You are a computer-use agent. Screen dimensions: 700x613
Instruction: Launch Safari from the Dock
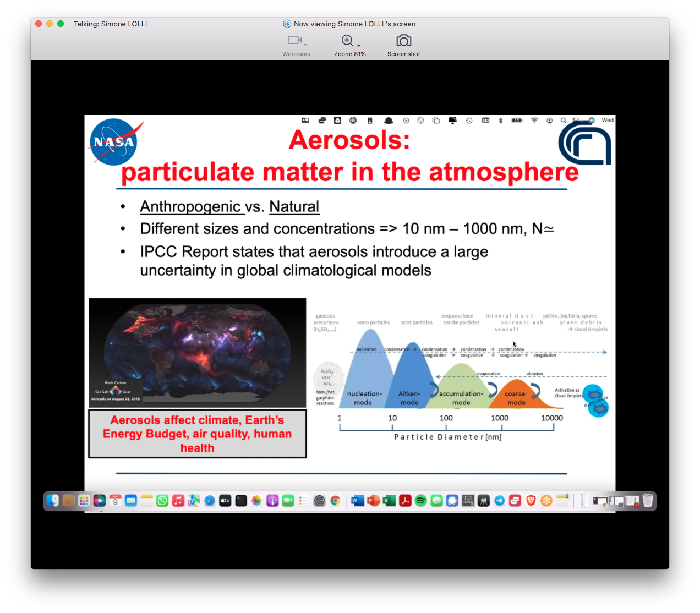coord(210,501)
